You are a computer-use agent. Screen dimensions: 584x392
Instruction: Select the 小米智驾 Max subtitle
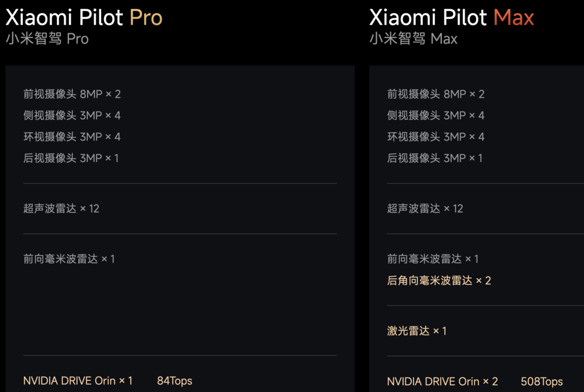click(413, 39)
